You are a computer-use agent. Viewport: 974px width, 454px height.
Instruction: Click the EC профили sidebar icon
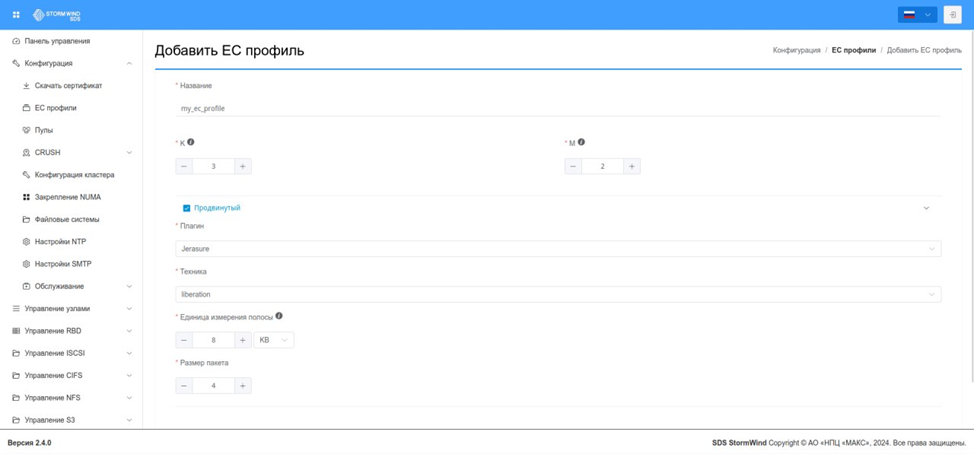click(26, 108)
